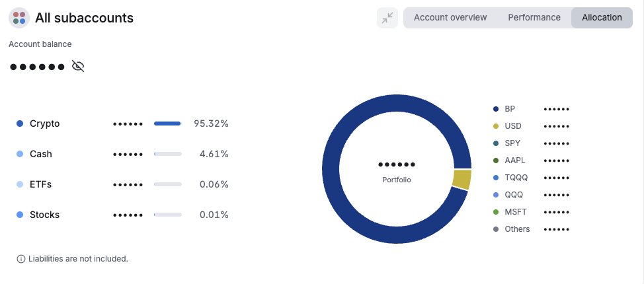The height and width of the screenshot is (284, 644).
Task: Click the BP legend color dot
Action: 496,109
